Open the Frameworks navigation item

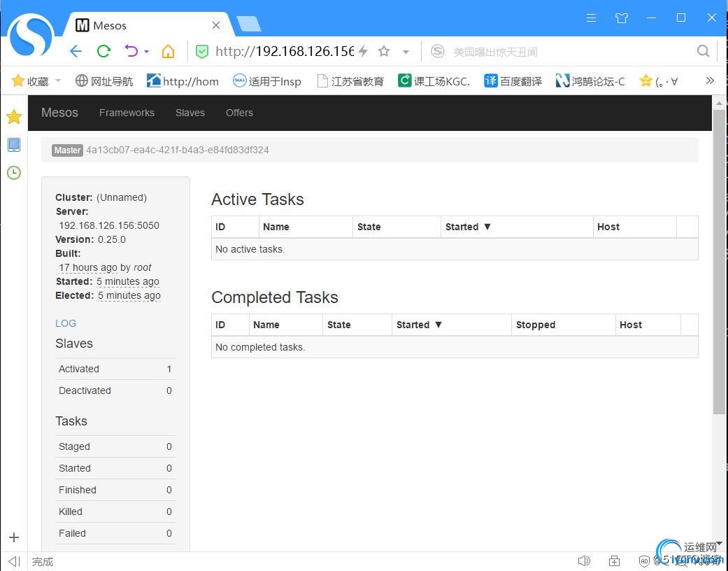pos(127,113)
